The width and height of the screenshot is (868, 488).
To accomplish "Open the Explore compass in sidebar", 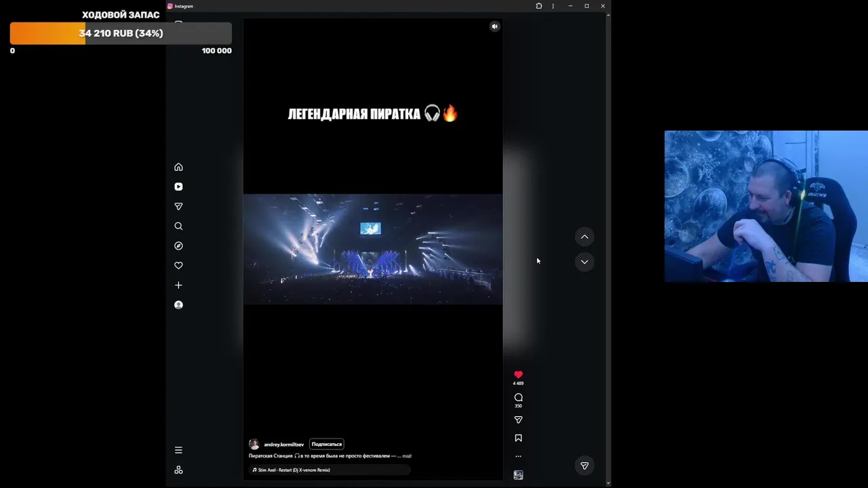I will (x=178, y=245).
